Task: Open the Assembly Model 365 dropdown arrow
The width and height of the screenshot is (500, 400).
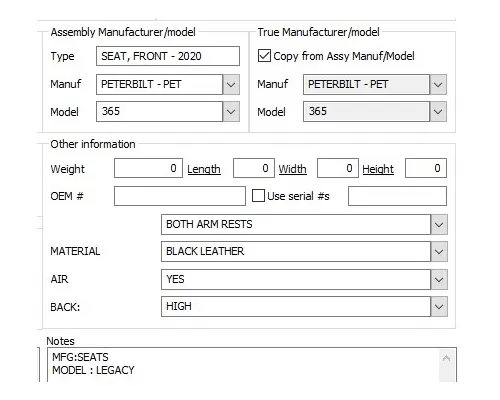Action: pos(231,111)
